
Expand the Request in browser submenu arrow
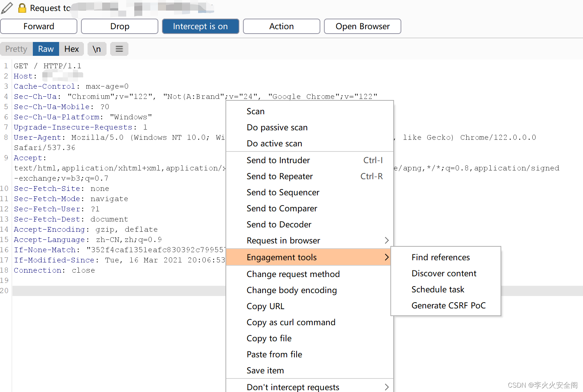click(387, 241)
